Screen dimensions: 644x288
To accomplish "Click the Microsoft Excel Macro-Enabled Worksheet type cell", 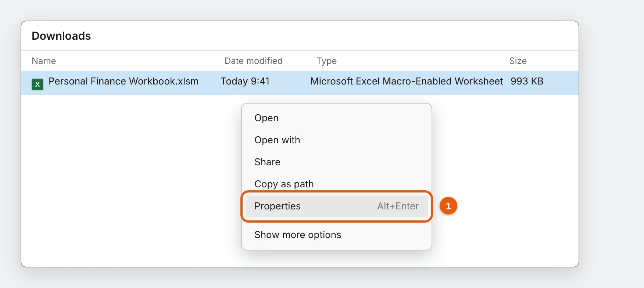I will point(407,81).
